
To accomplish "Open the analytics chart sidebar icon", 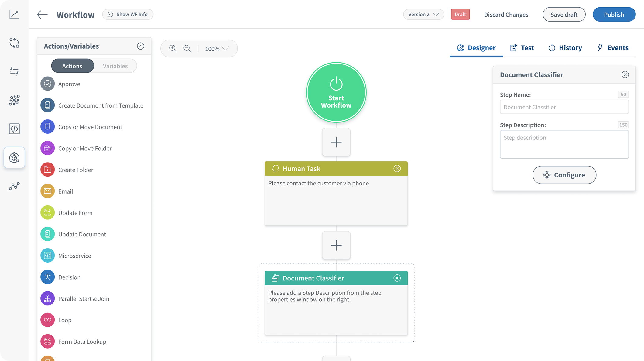I will [14, 15].
